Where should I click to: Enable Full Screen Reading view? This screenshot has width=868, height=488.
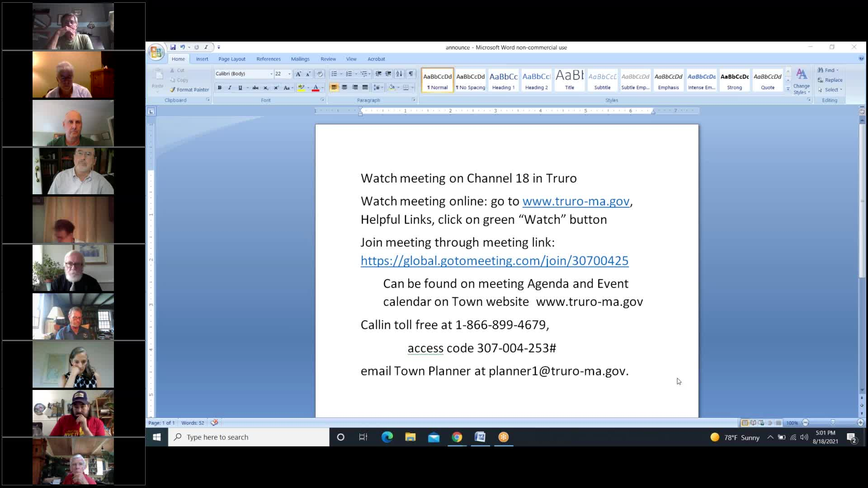753,423
